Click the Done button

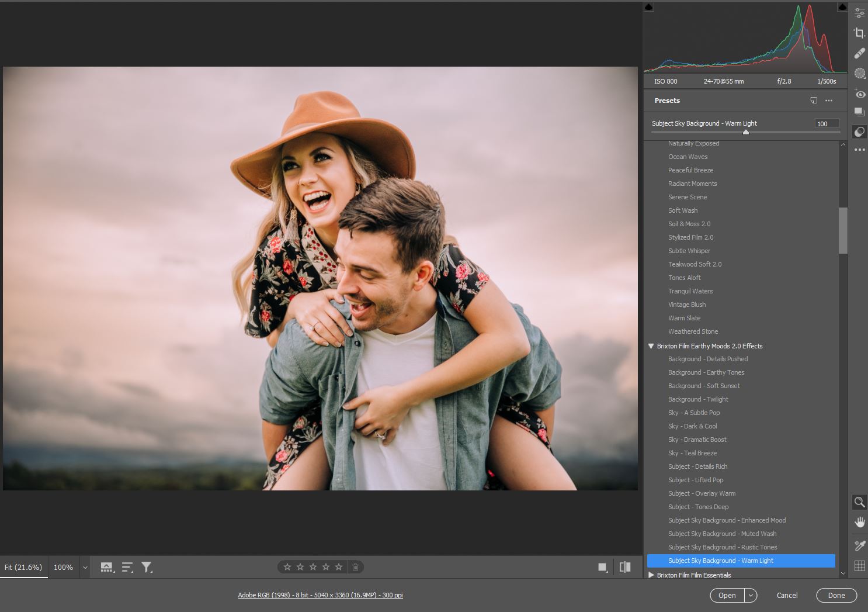click(836, 595)
